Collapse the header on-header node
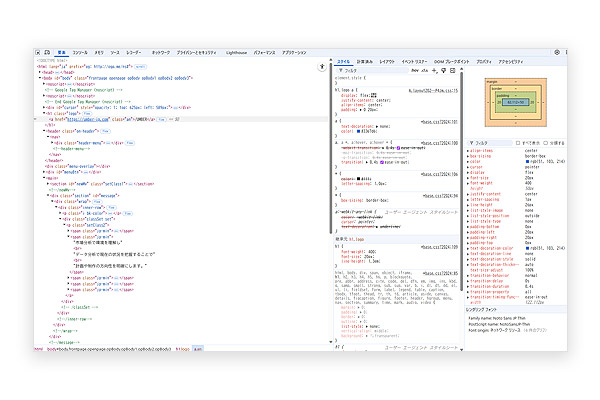This screenshot has width=600, height=400. 44,131
